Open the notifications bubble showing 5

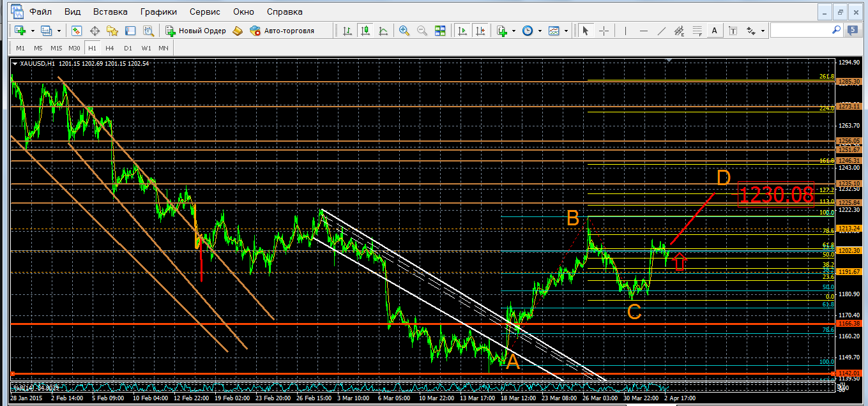point(853,29)
